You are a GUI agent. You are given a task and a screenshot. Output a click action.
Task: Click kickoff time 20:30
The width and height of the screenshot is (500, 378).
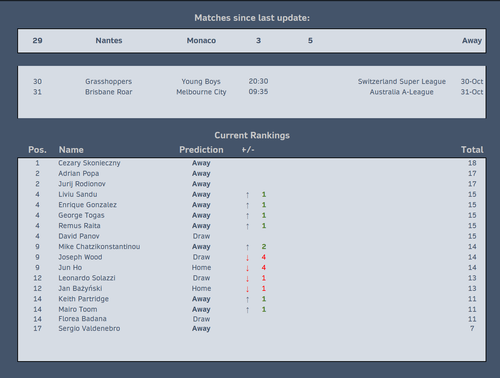point(258,81)
